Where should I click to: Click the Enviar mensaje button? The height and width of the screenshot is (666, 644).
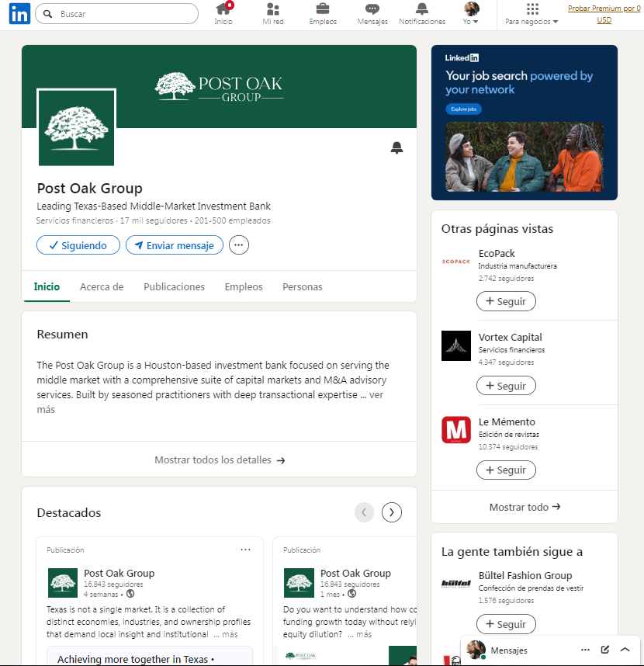click(175, 245)
